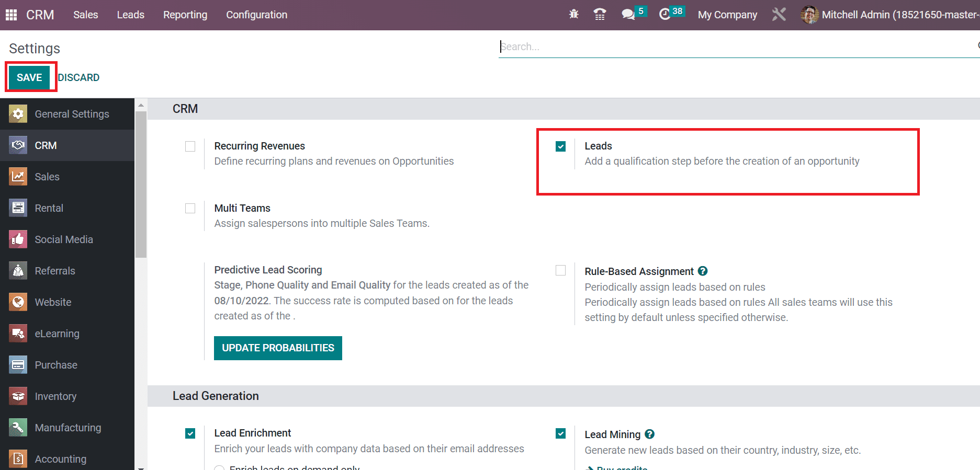
Task: Click the Rental sidebar icon
Action: 18,208
